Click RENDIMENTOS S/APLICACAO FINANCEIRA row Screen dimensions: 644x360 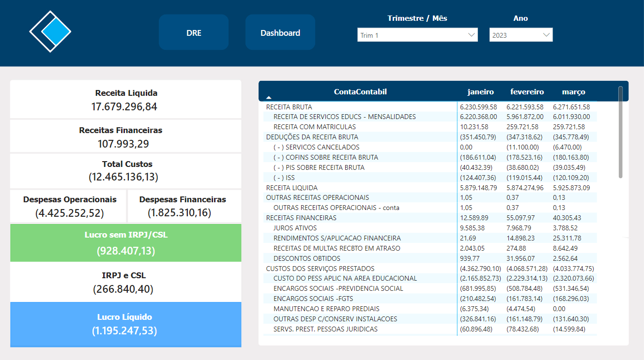click(x=430, y=238)
